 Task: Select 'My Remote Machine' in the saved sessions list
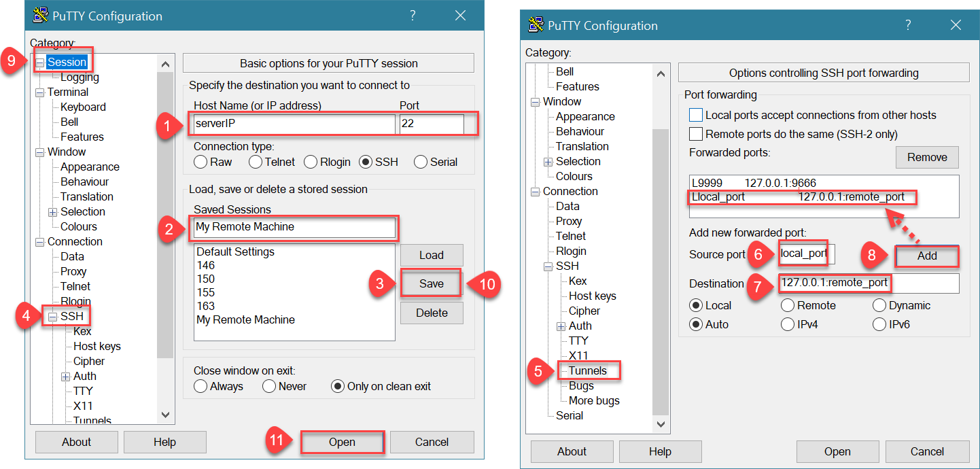(x=245, y=319)
